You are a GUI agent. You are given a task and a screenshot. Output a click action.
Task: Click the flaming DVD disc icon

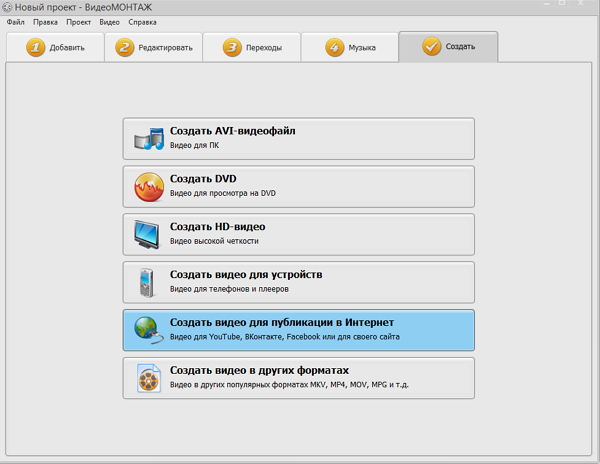pyautogui.click(x=149, y=187)
